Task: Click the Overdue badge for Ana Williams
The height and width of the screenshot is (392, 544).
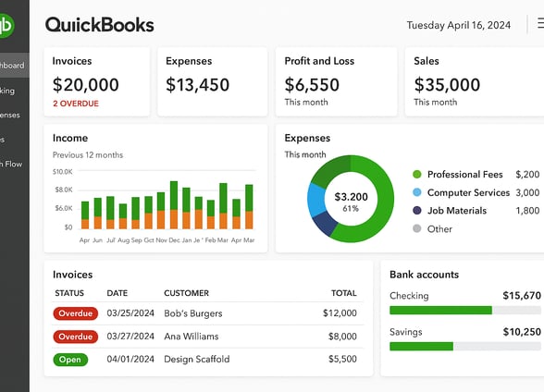Action: click(x=76, y=337)
